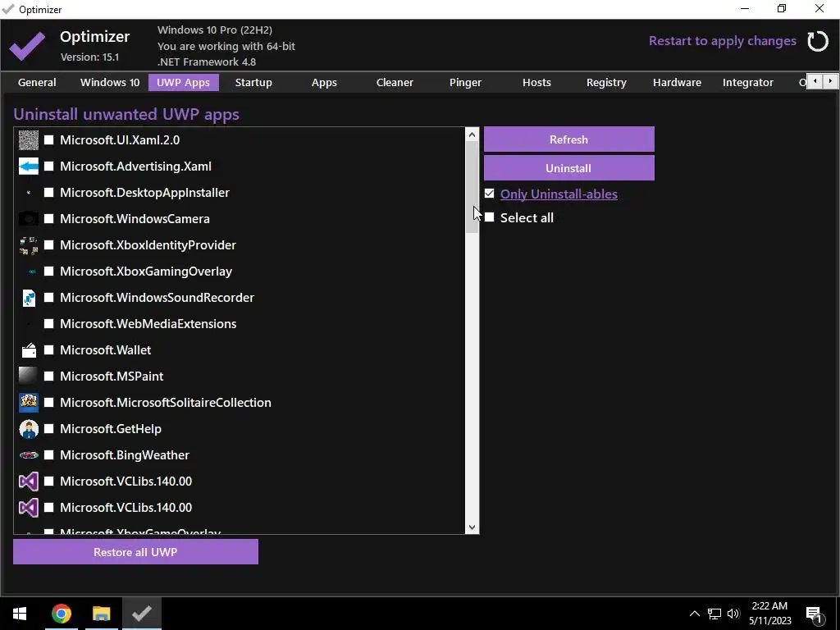The height and width of the screenshot is (630, 840).
Task: Check the Microsoft.DesktopAppInstaller checkbox
Action: coord(48,193)
